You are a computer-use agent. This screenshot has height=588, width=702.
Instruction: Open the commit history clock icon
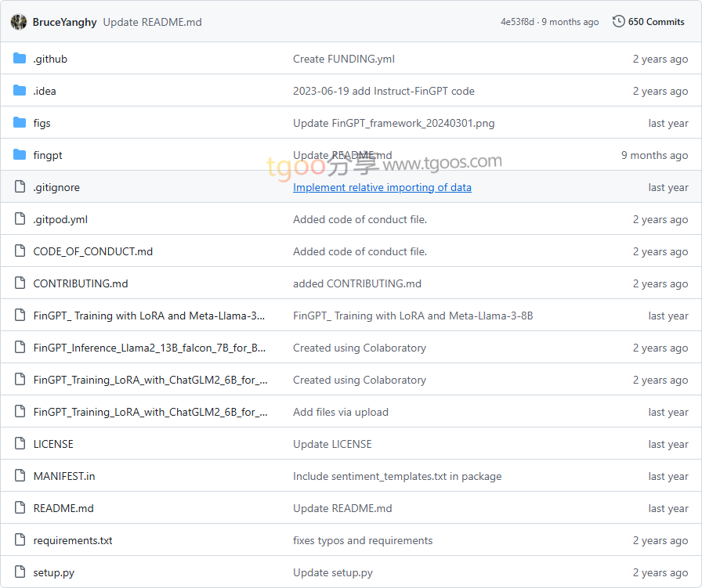coord(618,21)
